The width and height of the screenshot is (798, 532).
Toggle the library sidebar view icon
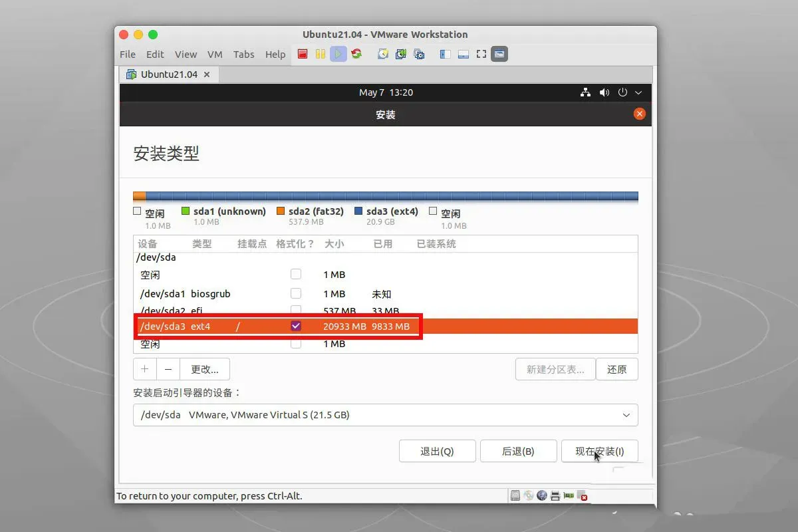(446, 55)
